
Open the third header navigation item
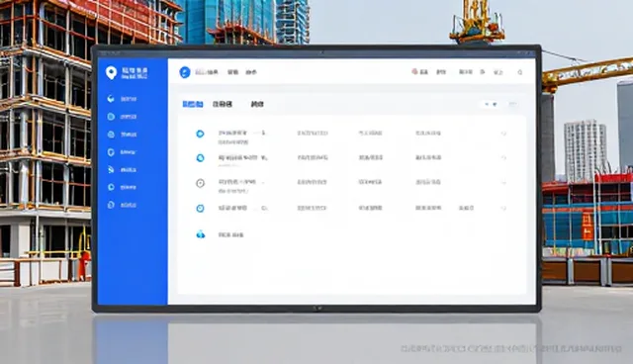pos(251,72)
